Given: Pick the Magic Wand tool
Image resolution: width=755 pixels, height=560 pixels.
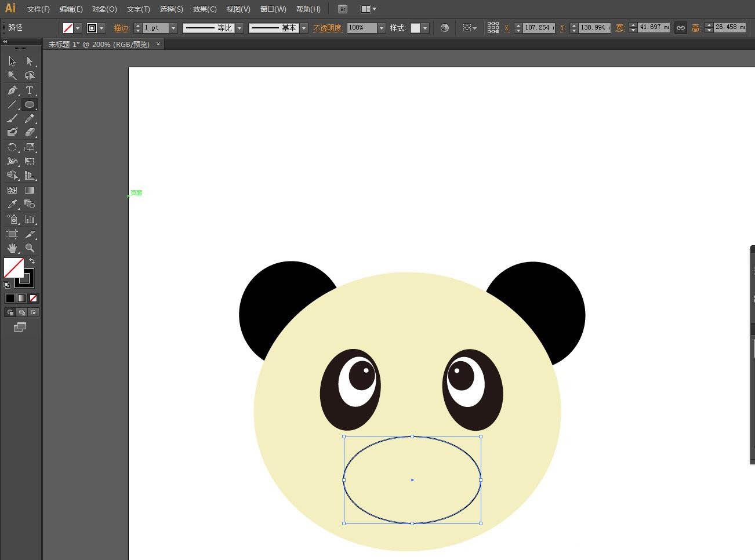Looking at the screenshot, I should click(x=12, y=75).
